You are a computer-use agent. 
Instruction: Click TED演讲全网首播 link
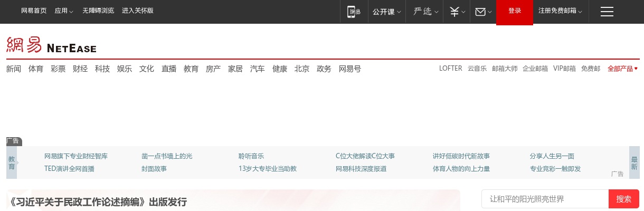click(69, 169)
